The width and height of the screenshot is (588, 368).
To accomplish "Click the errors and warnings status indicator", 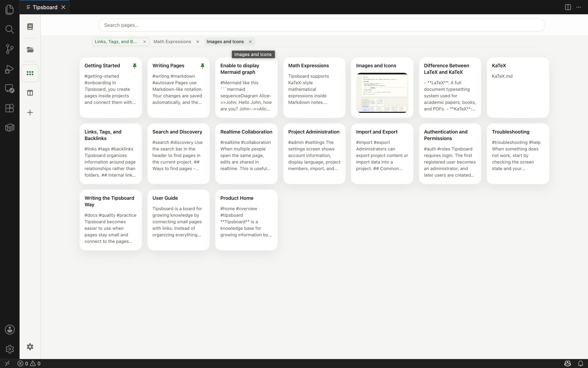I will pyautogui.click(x=29, y=364).
